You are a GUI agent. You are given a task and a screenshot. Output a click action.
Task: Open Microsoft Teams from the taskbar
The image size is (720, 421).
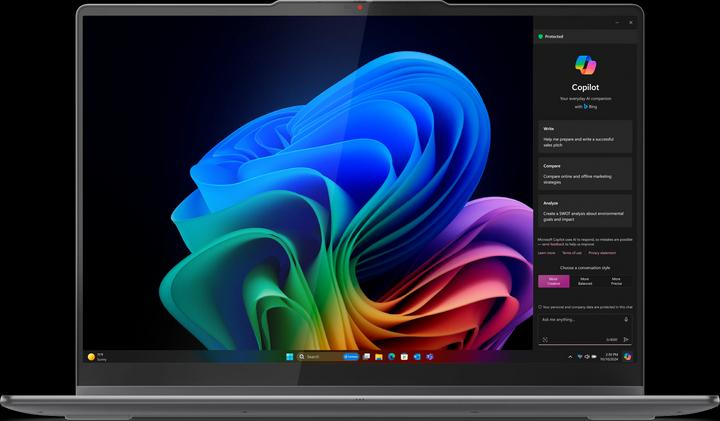429,357
